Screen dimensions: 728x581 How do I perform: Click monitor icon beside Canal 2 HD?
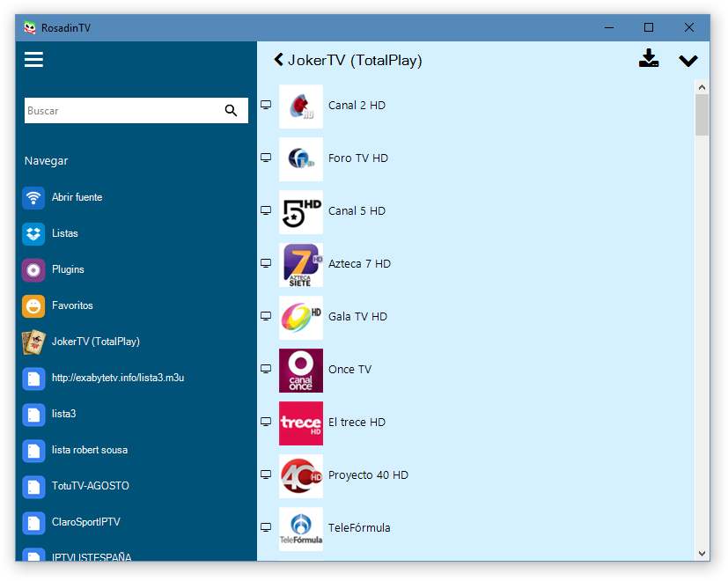(266, 105)
